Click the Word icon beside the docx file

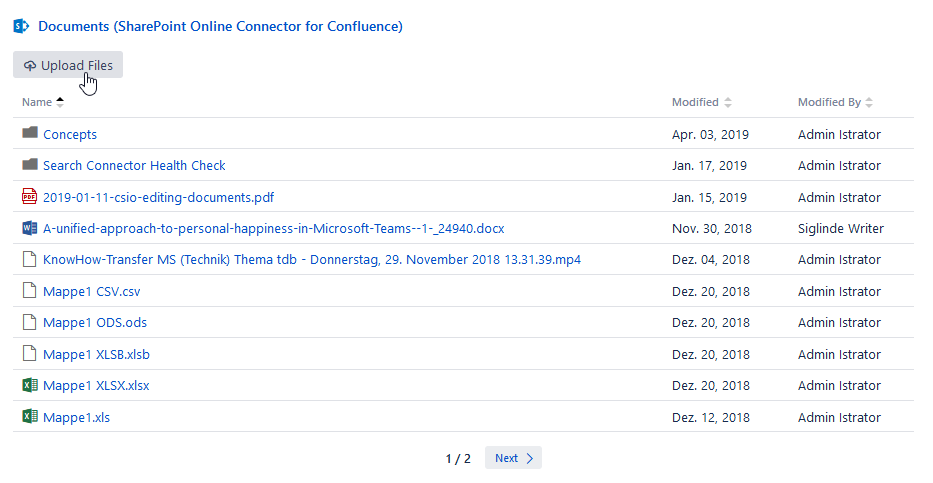pyautogui.click(x=29, y=228)
